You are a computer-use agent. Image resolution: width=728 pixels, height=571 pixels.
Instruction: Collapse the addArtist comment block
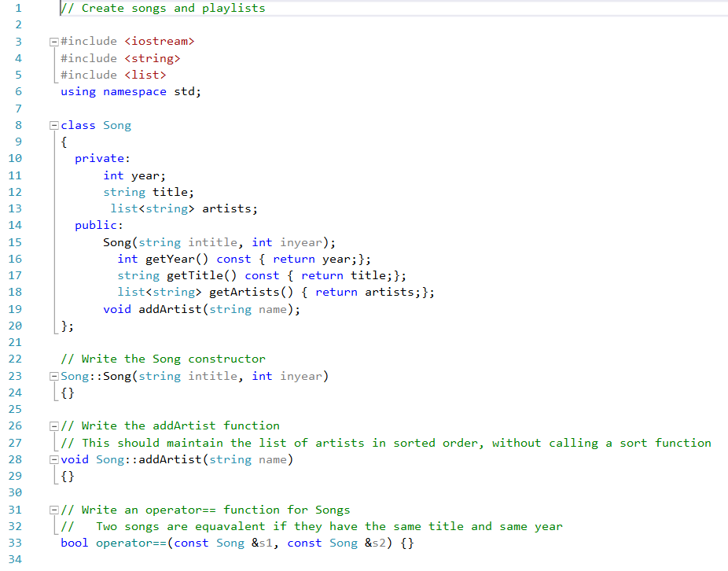53,425
